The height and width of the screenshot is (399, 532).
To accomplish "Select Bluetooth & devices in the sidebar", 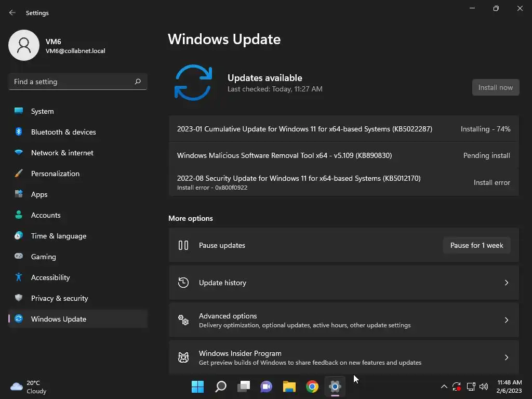I will click(78, 131).
